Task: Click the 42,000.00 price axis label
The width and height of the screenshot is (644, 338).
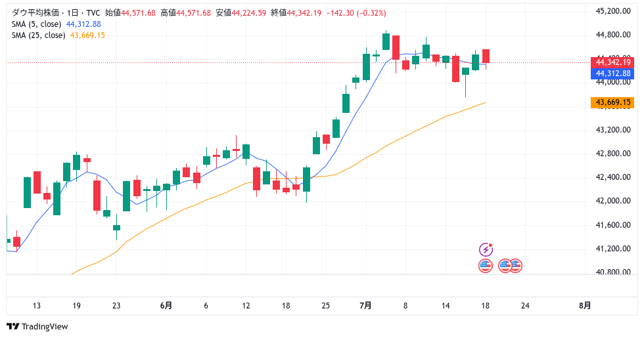Action: [x=613, y=201]
